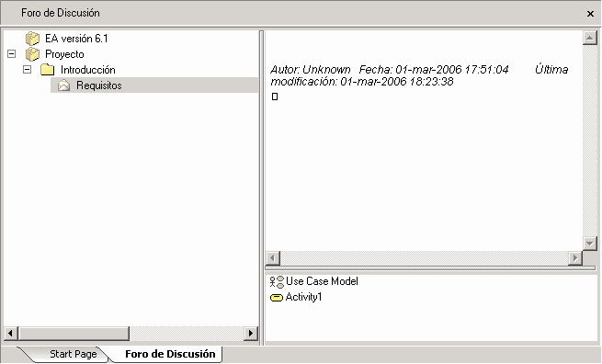Click the tree panel horizontal scrollbar thumb
Viewport: 602px width, 364px height.
pos(74,334)
